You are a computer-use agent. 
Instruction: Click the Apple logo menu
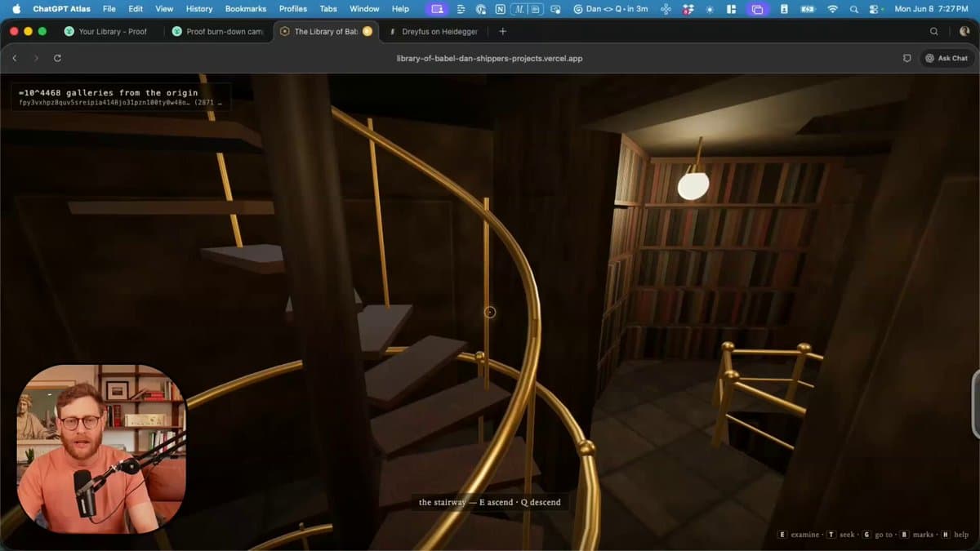point(16,9)
